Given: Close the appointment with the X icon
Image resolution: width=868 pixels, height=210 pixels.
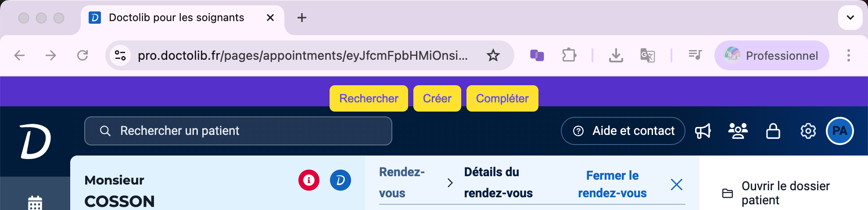Looking at the screenshot, I should coord(676,185).
